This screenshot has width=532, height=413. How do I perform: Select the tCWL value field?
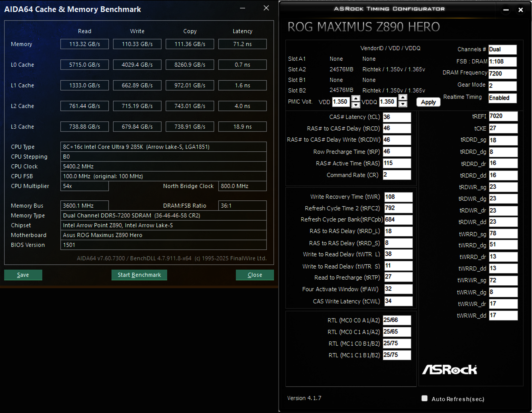coord(398,301)
